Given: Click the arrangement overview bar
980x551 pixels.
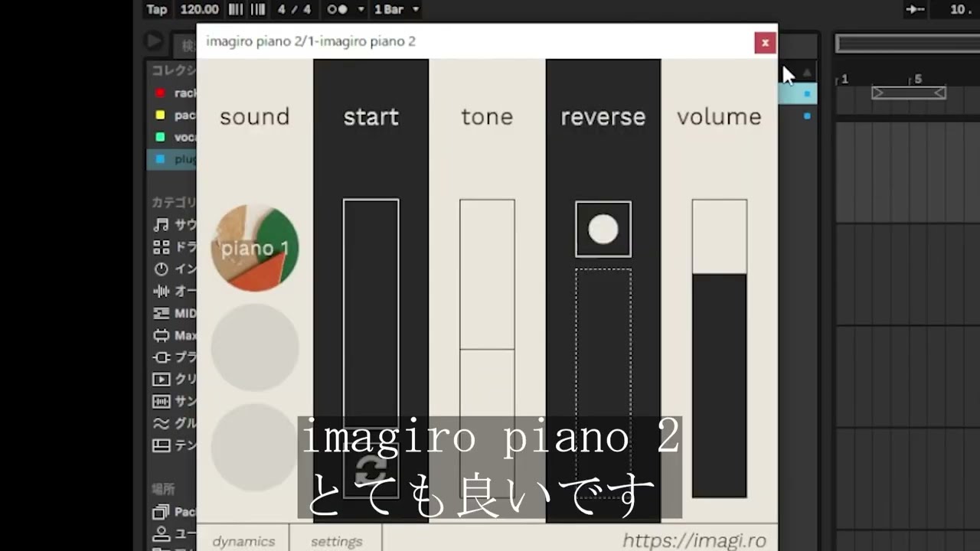Looking at the screenshot, I should [x=907, y=44].
